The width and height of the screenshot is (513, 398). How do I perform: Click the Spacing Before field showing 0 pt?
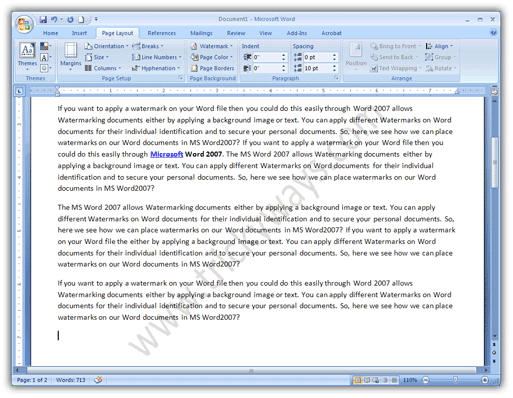pyautogui.click(x=317, y=57)
